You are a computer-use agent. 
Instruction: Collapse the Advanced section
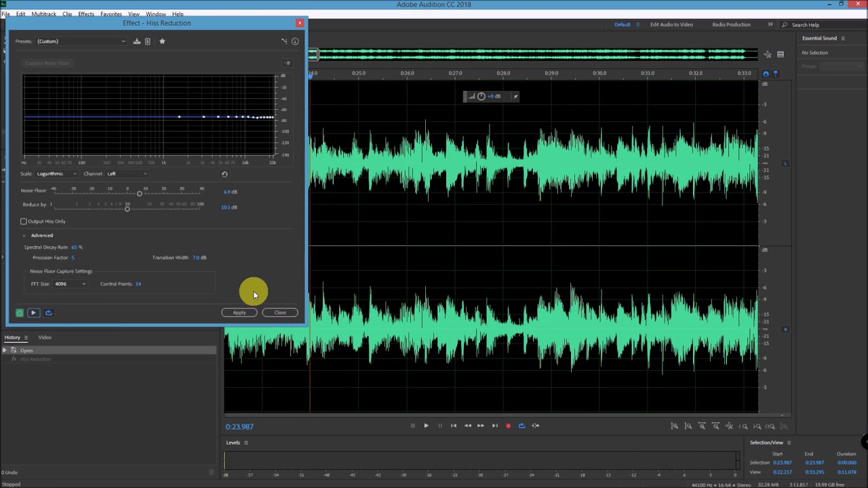click(x=24, y=235)
